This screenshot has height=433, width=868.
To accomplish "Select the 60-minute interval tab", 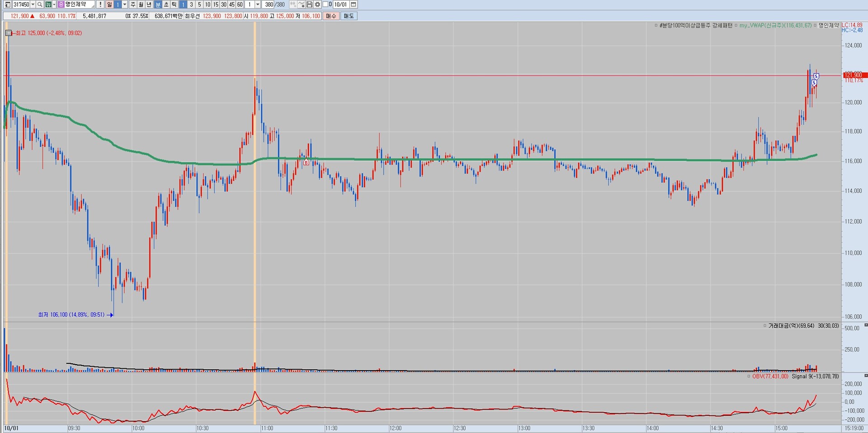I will point(240,5).
